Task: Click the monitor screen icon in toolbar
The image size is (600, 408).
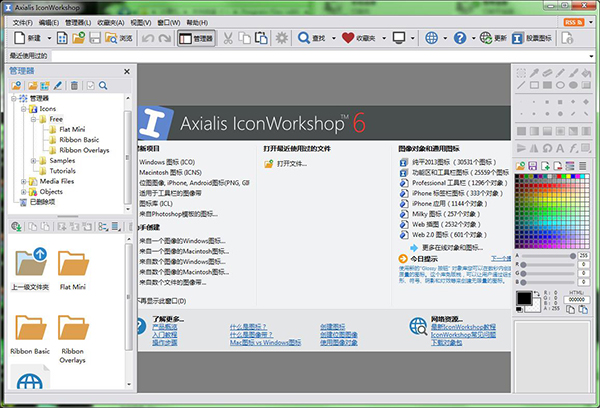Action: pyautogui.click(x=399, y=38)
